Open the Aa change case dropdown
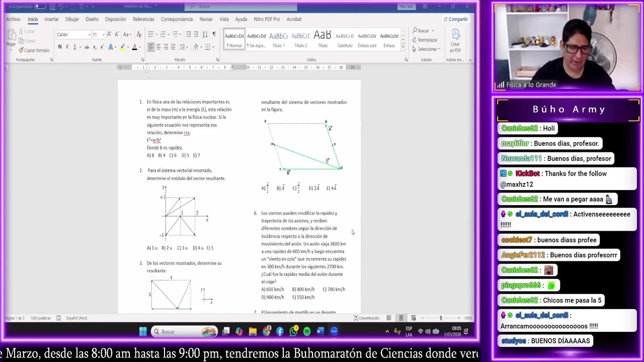644x362 pixels. pyautogui.click(x=127, y=34)
